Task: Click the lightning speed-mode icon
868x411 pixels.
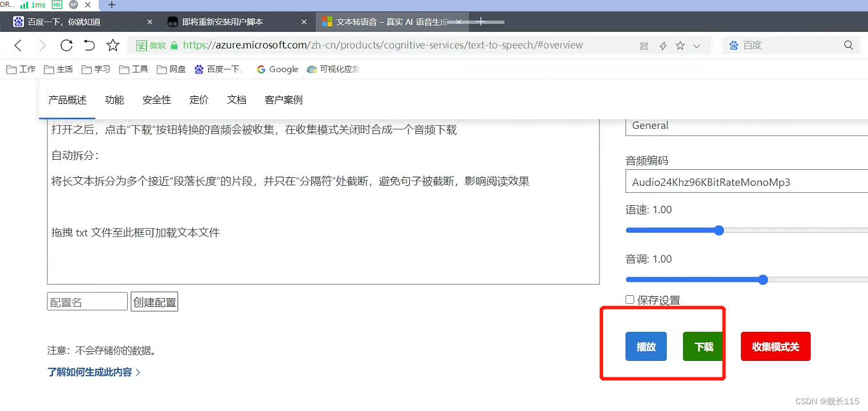Action: 663,46
